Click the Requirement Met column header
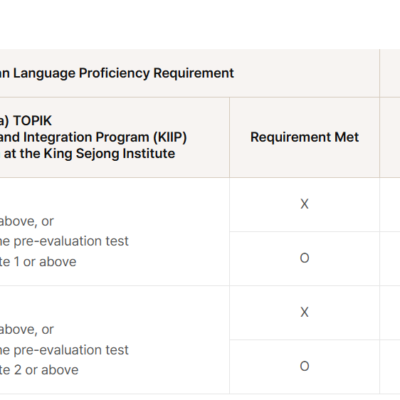This screenshot has height=400, width=400. (x=304, y=137)
